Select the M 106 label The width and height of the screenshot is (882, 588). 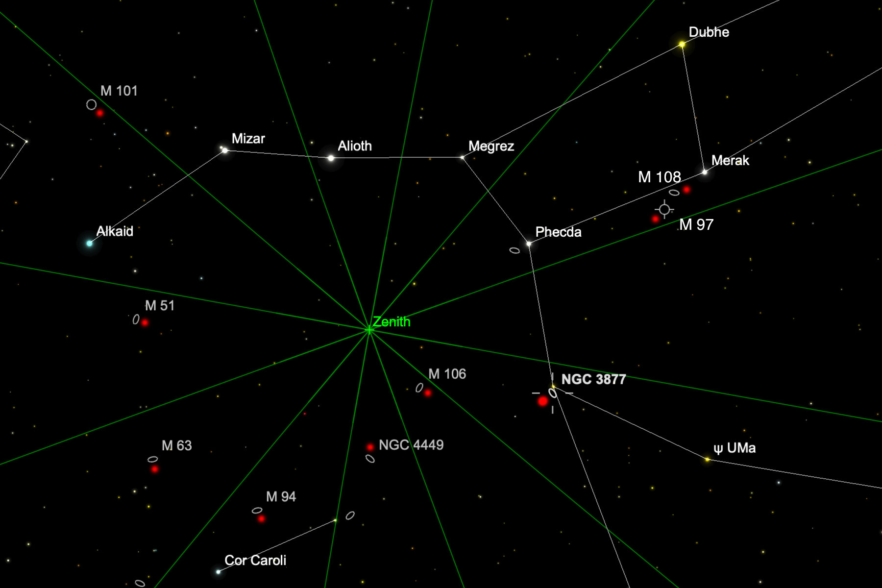pyautogui.click(x=447, y=374)
